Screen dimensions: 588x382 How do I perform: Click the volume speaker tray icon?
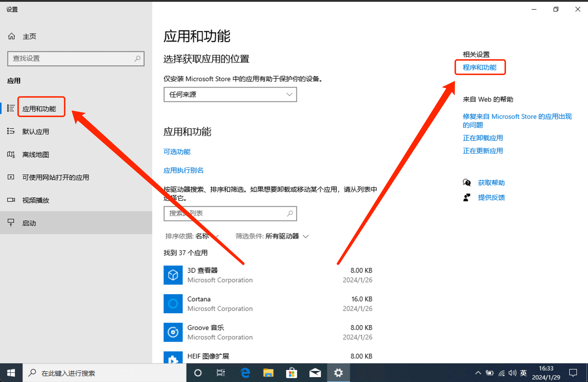[512, 373]
